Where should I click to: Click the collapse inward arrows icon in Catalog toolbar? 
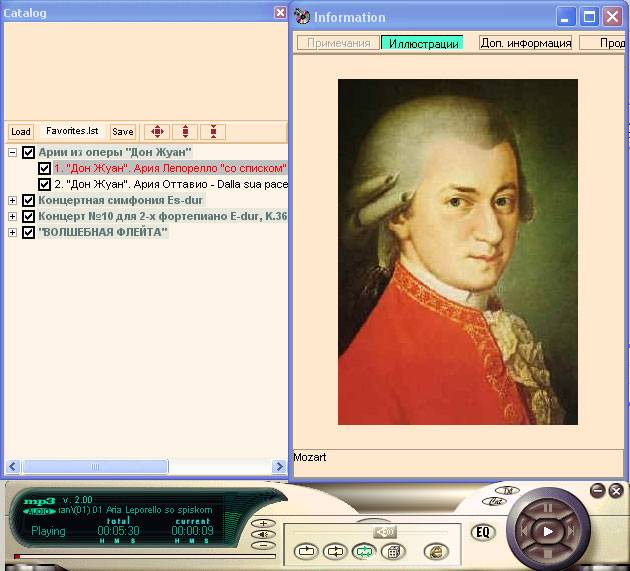pos(213,131)
